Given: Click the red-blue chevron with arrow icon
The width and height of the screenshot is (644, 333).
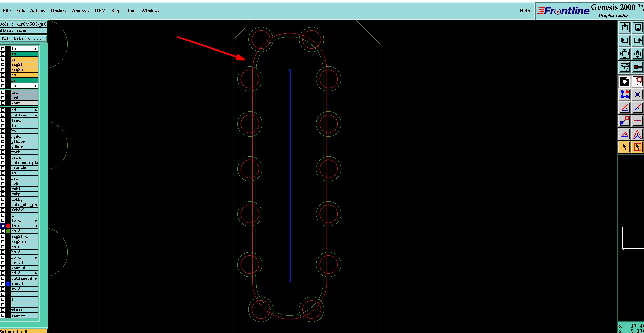Looking at the screenshot, I should click(637, 134).
